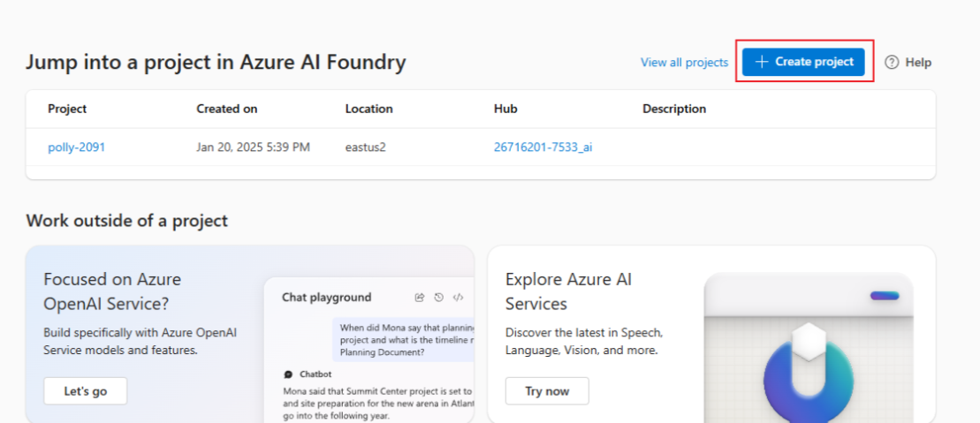The height and width of the screenshot is (423, 980).
Task: Click the Location column header
Action: pos(369,109)
